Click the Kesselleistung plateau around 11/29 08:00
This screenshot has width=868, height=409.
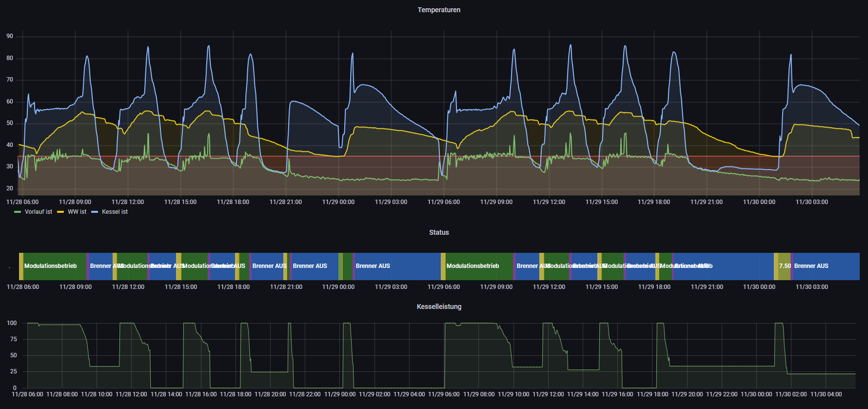click(478, 323)
